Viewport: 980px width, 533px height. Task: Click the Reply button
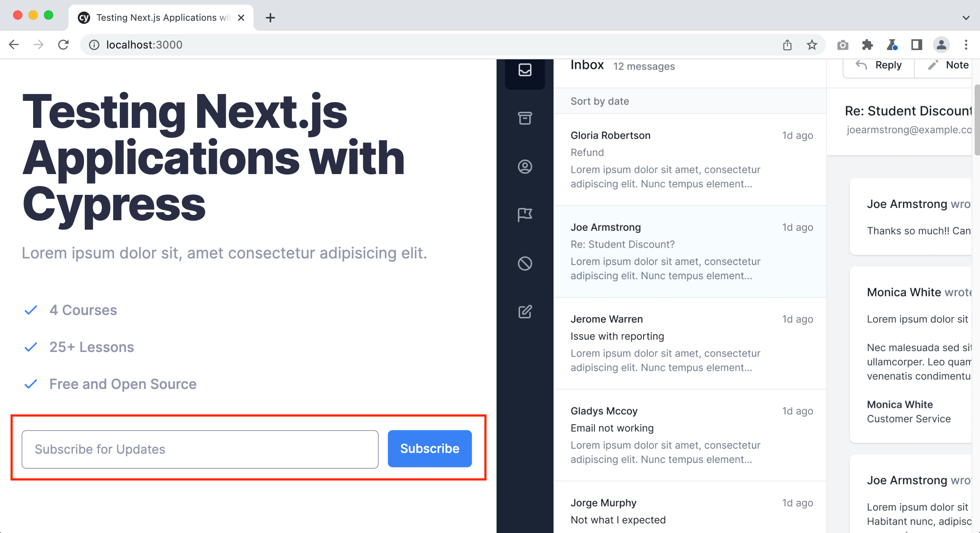pyautogui.click(x=878, y=65)
